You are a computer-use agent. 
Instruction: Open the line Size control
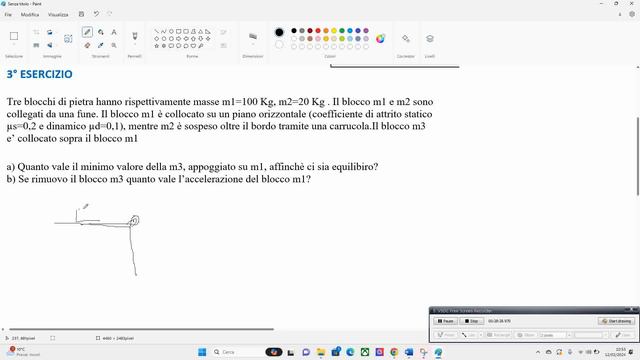click(x=253, y=36)
